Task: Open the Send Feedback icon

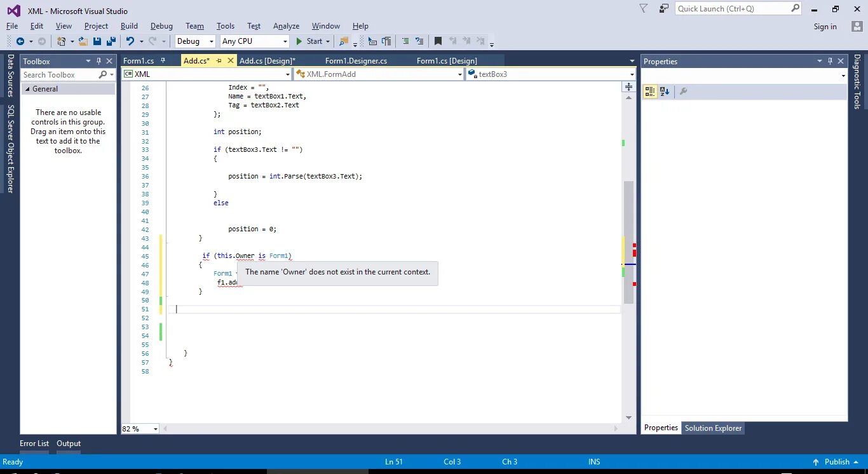Action: click(x=663, y=9)
